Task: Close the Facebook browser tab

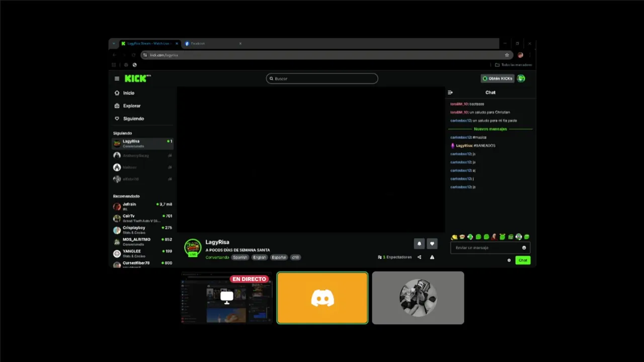Action: [240, 44]
